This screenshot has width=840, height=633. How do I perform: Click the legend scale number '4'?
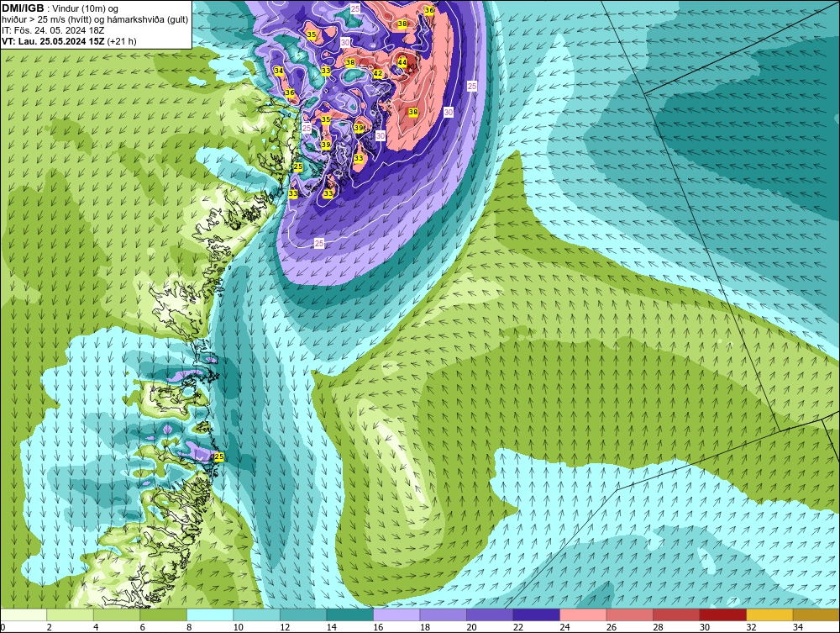click(x=96, y=627)
